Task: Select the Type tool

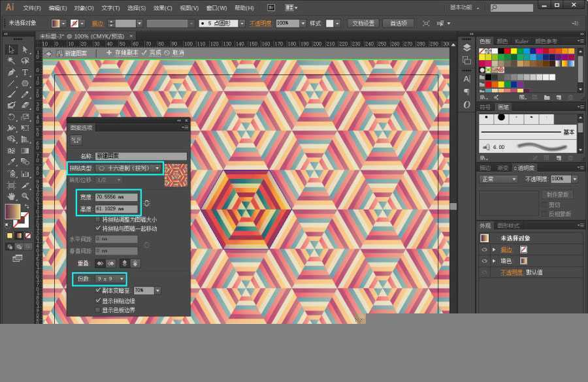Action: pyautogui.click(x=25, y=72)
